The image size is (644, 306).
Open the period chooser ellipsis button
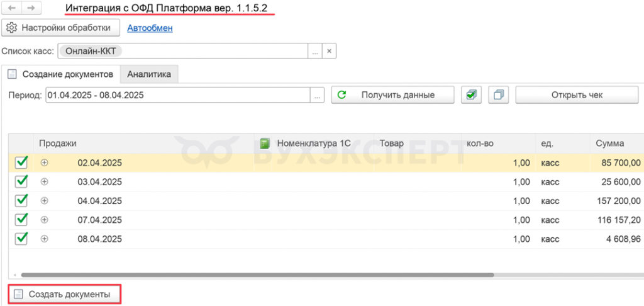[317, 95]
